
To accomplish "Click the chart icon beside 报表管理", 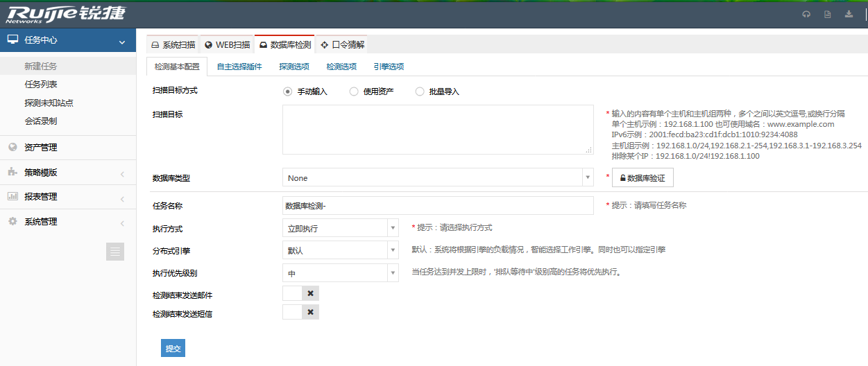I will tap(12, 197).
